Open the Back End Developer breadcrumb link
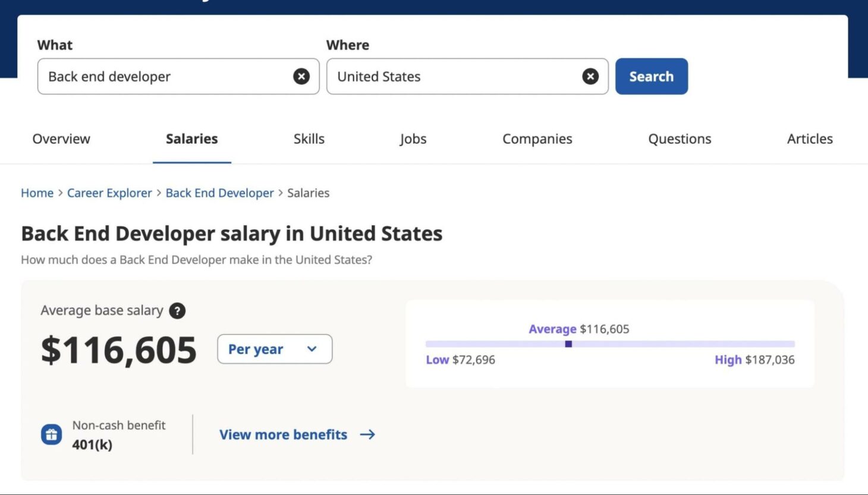Viewport: 868px width, 495px height. point(219,193)
